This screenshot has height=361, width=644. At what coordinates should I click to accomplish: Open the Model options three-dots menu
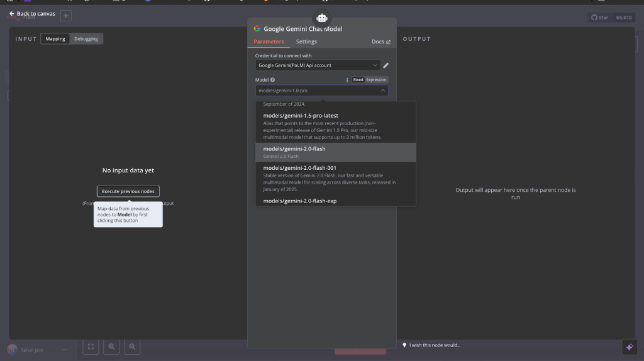(x=347, y=80)
